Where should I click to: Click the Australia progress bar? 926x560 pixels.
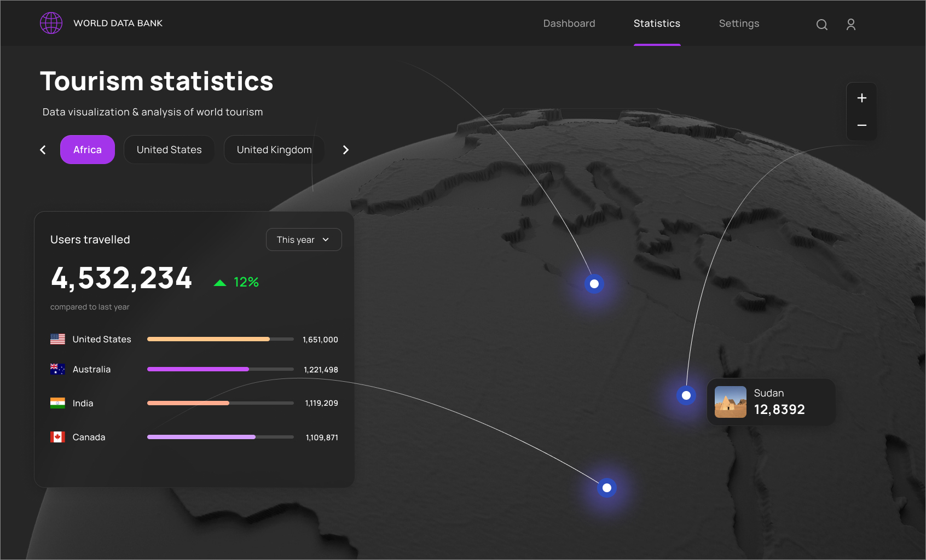click(x=221, y=369)
